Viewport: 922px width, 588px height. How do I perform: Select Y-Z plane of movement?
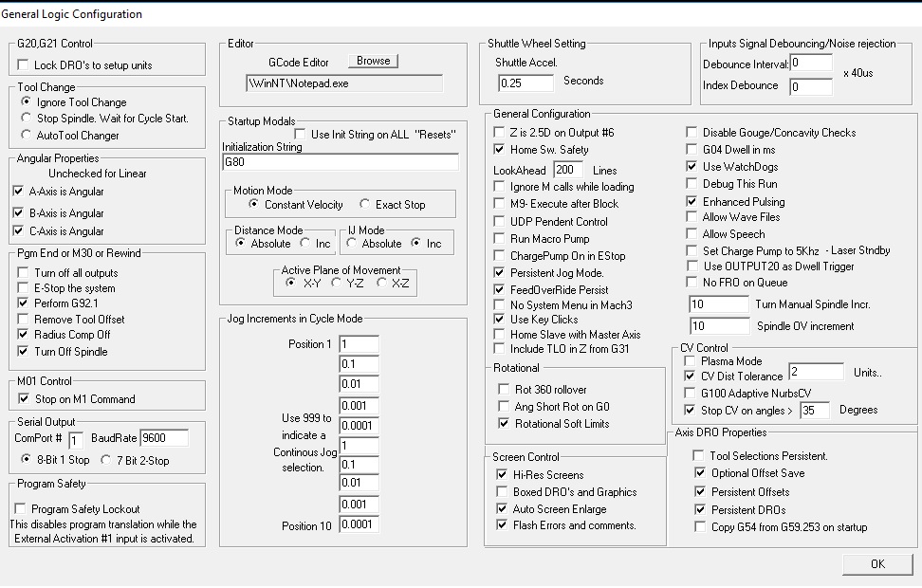point(337,283)
